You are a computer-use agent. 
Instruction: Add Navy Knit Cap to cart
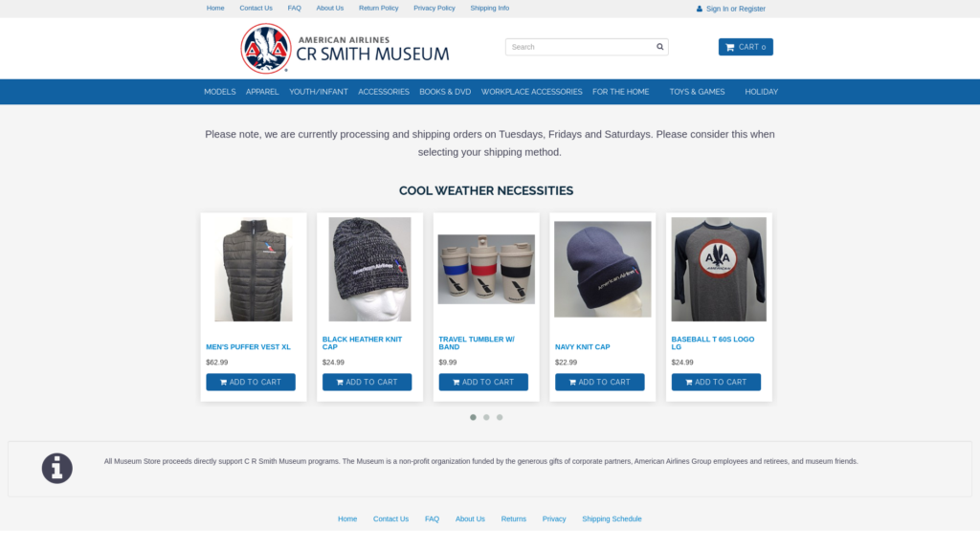click(600, 382)
